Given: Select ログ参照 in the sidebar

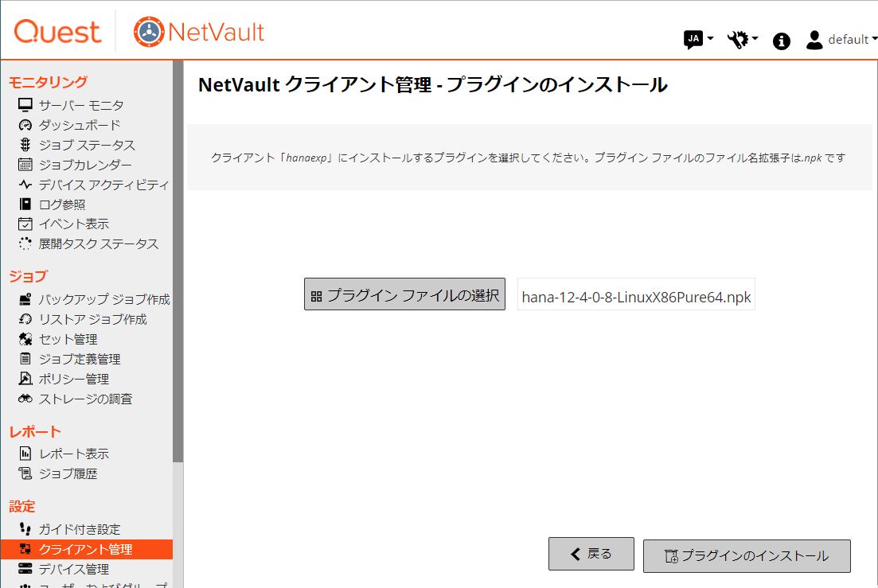Looking at the screenshot, I should coord(62,204).
